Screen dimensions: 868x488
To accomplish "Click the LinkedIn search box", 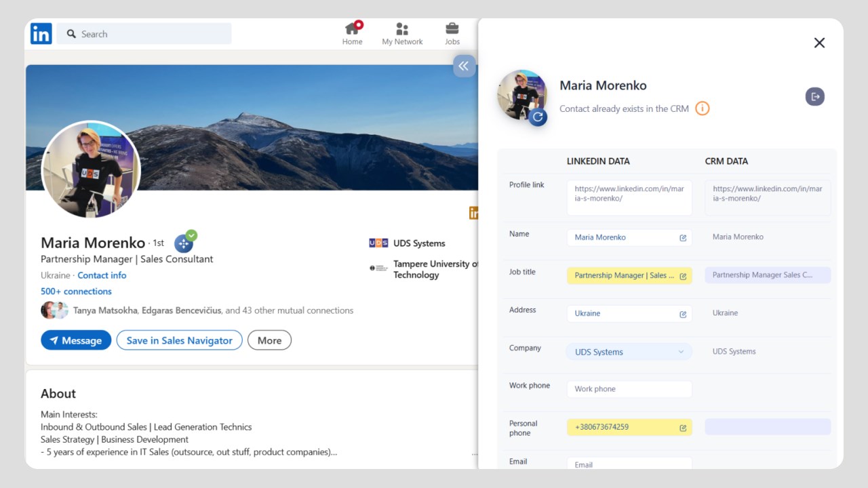I will [x=144, y=34].
